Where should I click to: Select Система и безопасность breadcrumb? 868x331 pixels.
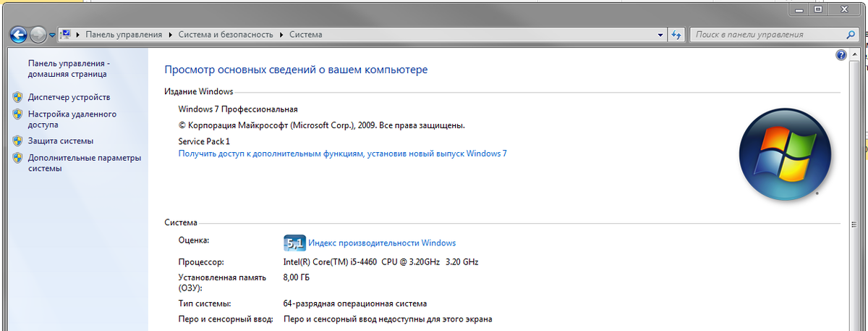(224, 34)
